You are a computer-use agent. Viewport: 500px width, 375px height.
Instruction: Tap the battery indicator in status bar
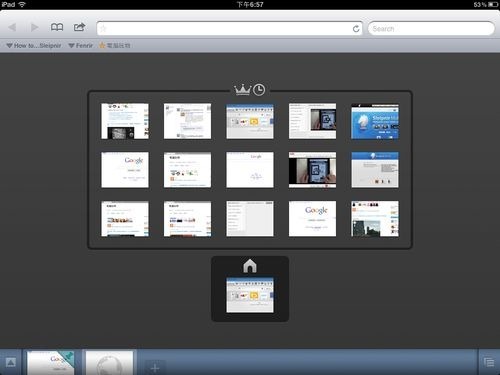pos(493,4)
